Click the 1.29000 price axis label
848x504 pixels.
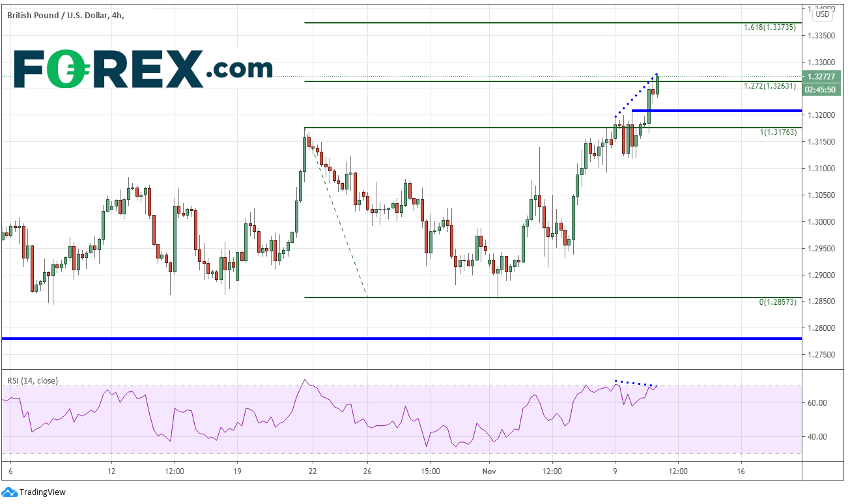point(821,275)
